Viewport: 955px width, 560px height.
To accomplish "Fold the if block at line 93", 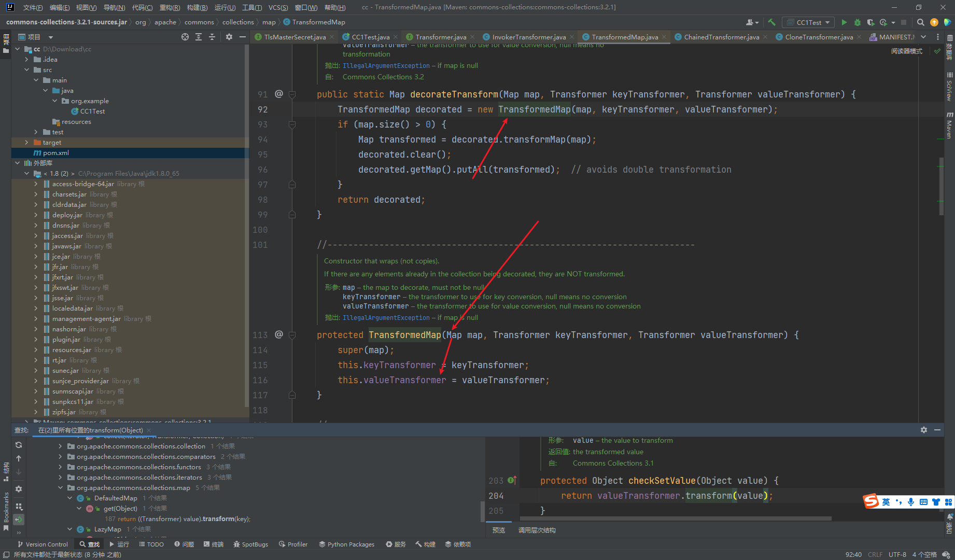I will (x=292, y=124).
